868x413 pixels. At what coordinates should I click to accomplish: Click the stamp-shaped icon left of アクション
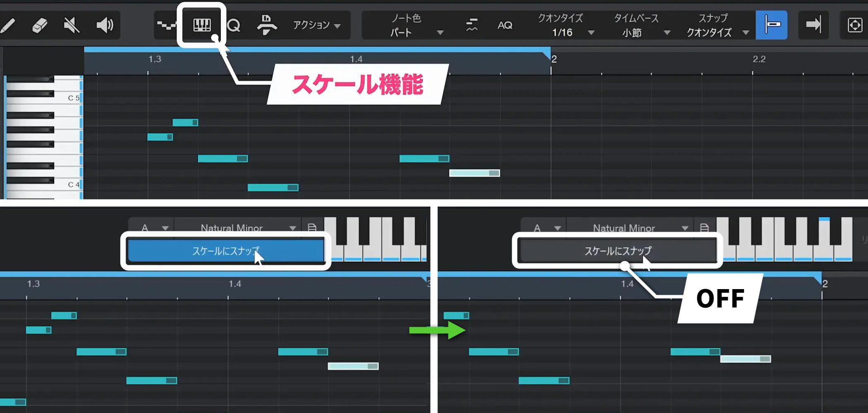pos(267,25)
